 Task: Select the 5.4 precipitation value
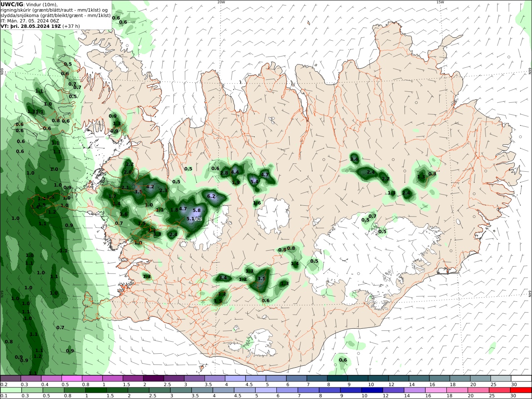pos(254,182)
